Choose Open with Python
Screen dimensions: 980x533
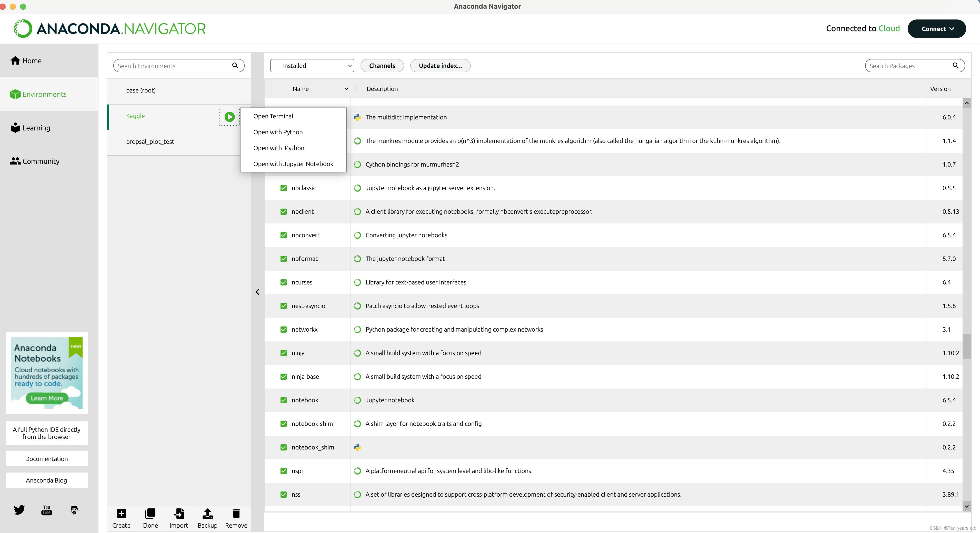click(293, 132)
